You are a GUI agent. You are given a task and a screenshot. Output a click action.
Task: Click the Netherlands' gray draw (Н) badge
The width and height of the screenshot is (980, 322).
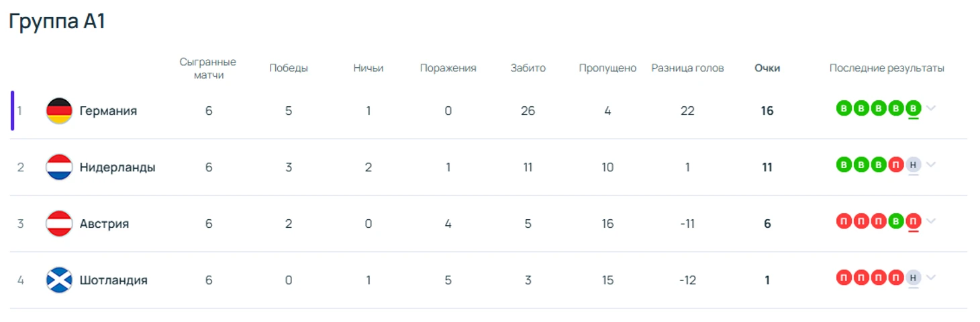click(913, 165)
